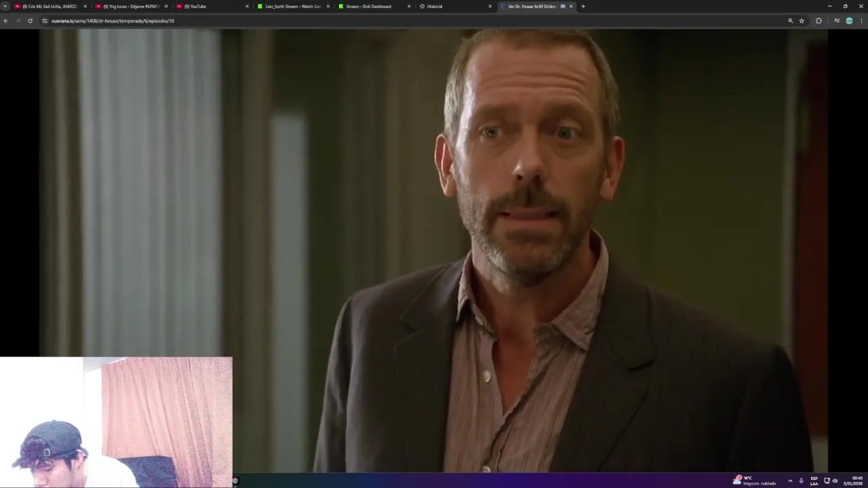
Task: Open the tab search dropdown arrow
Action: 5,6
